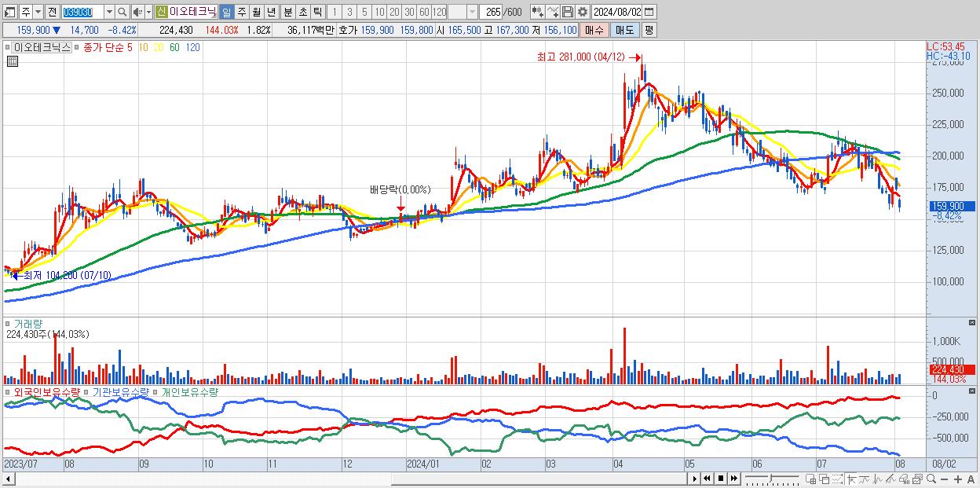The image size is (980, 488).
Task: Click the panel layout icon at top-left
Action: tap(10, 12)
